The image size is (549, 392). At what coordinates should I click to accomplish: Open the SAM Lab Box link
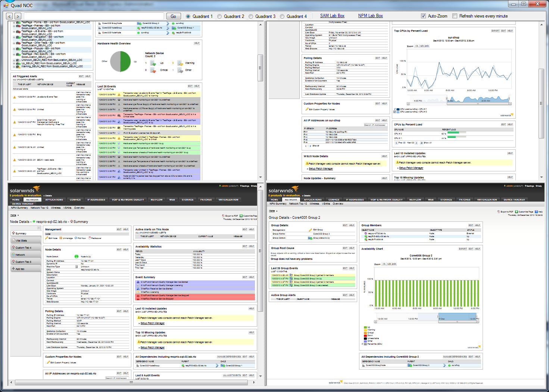coord(332,16)
